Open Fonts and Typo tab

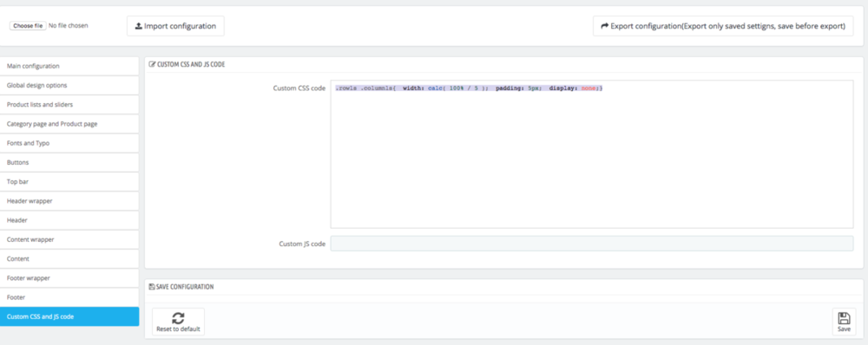pyautogui.click(x=69, y=143)
